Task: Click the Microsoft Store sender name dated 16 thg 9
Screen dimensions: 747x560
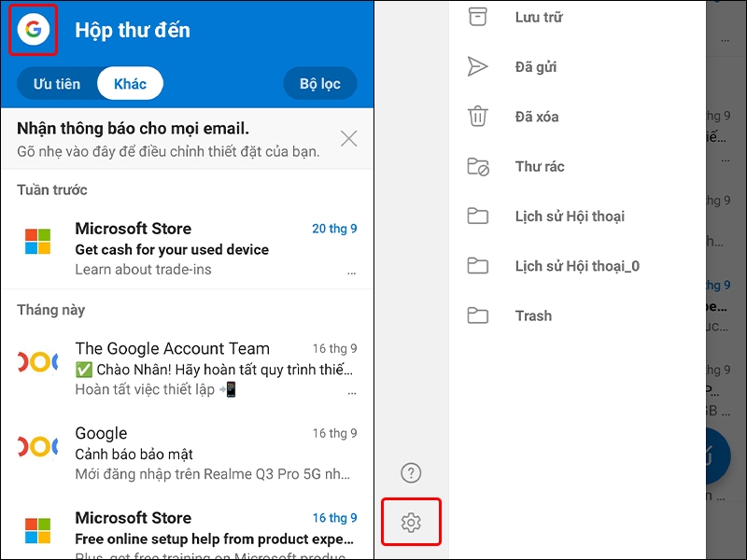Action: tap(134, 518)
